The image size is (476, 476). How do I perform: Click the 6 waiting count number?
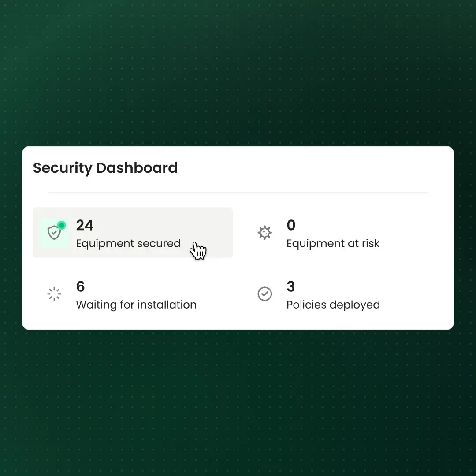click(81, 286)
